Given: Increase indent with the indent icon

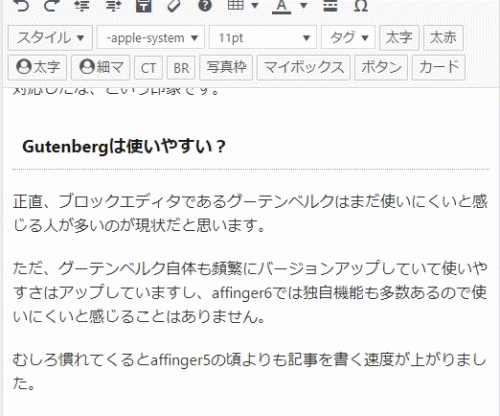Looking at the screenshot, I should pos(113,5).
